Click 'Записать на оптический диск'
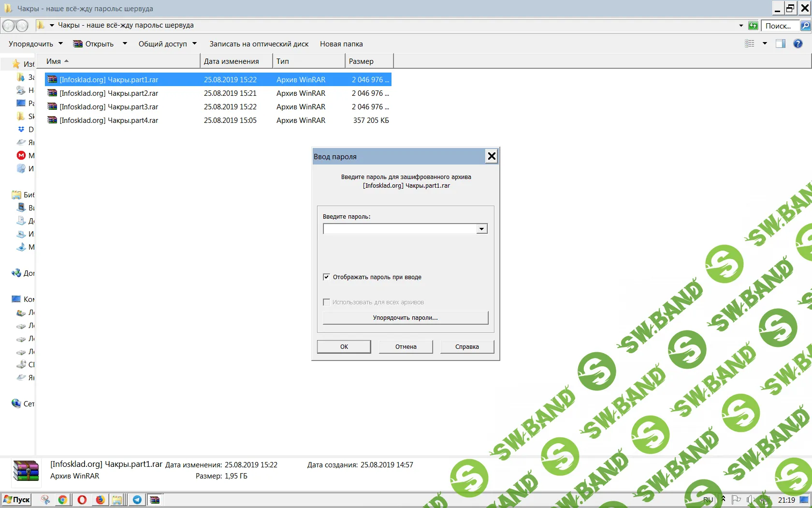The height and width of the screenshot is (508, 812). click(259, 44)
